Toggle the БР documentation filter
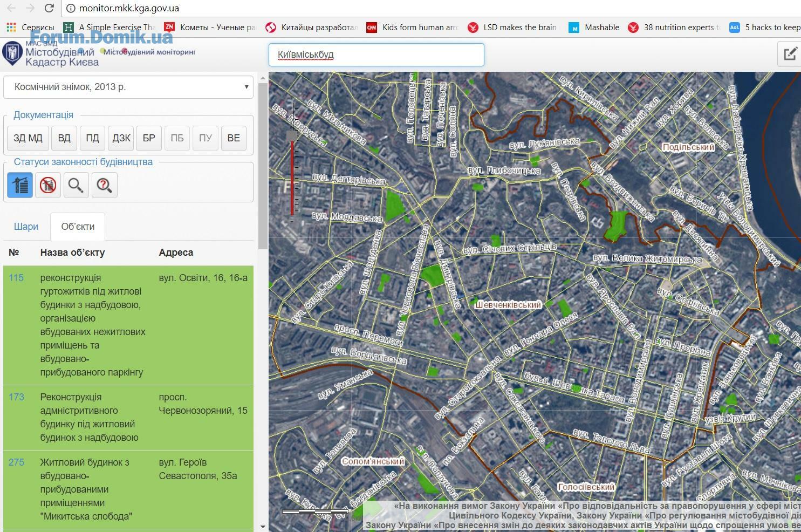801x532 pixels. [149, 138]
